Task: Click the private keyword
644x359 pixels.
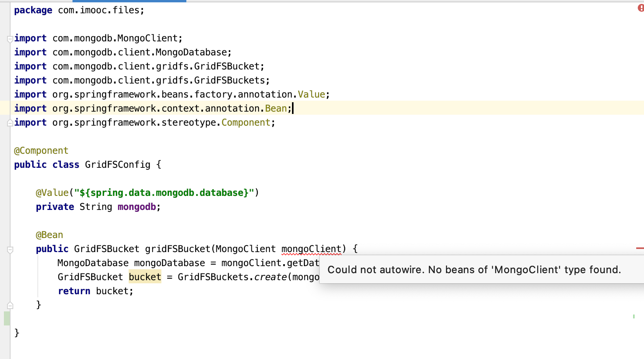Action: tap(55, 207)
